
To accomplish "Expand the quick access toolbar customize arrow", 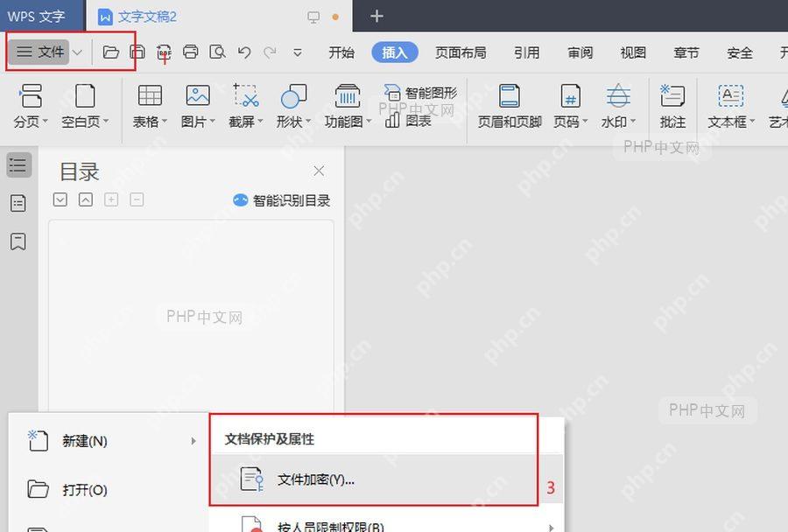I will 298,52.
